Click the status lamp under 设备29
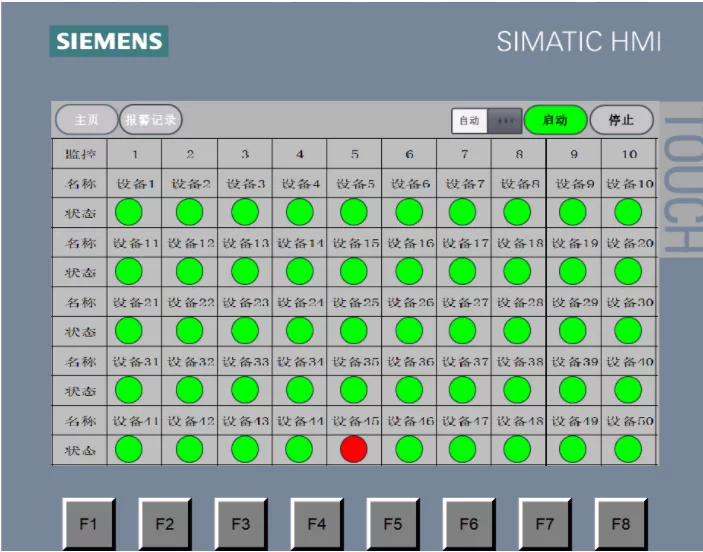 tap(573, 330)
